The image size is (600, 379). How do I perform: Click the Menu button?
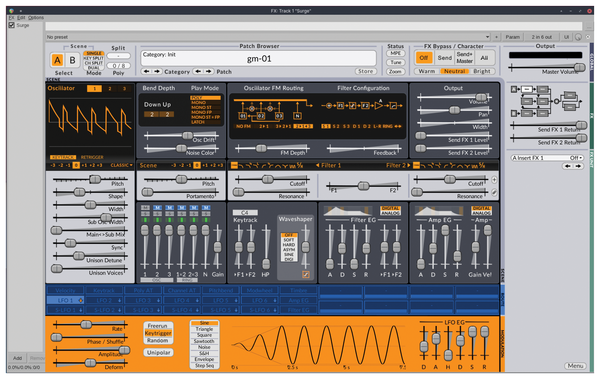pos(575,366)
